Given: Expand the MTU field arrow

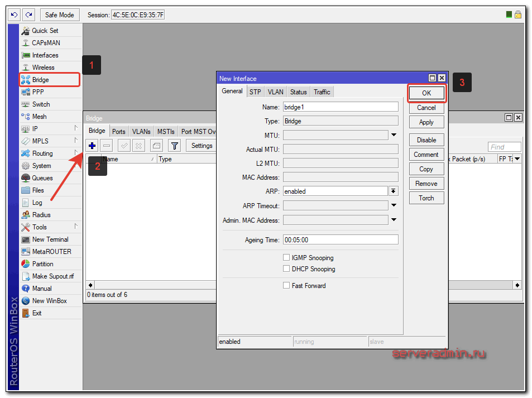Looking at the screenshot, I should (x=394, y=135).
